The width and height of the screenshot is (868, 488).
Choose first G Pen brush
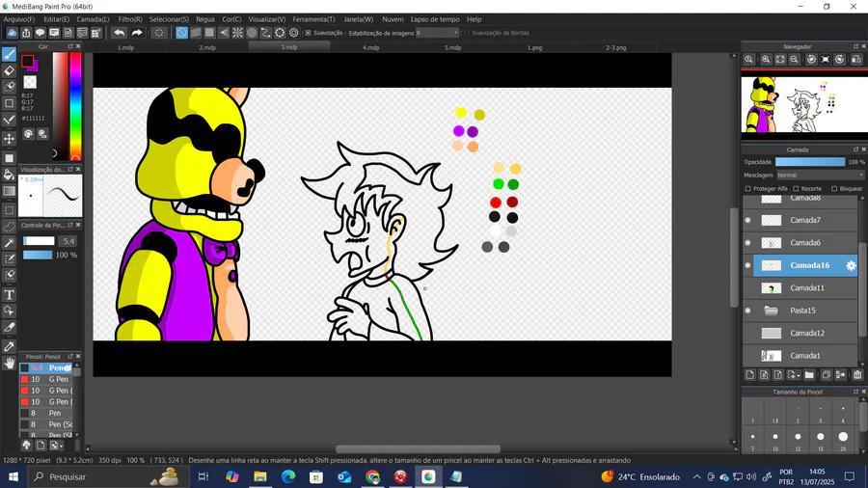[x=46, y=380]
